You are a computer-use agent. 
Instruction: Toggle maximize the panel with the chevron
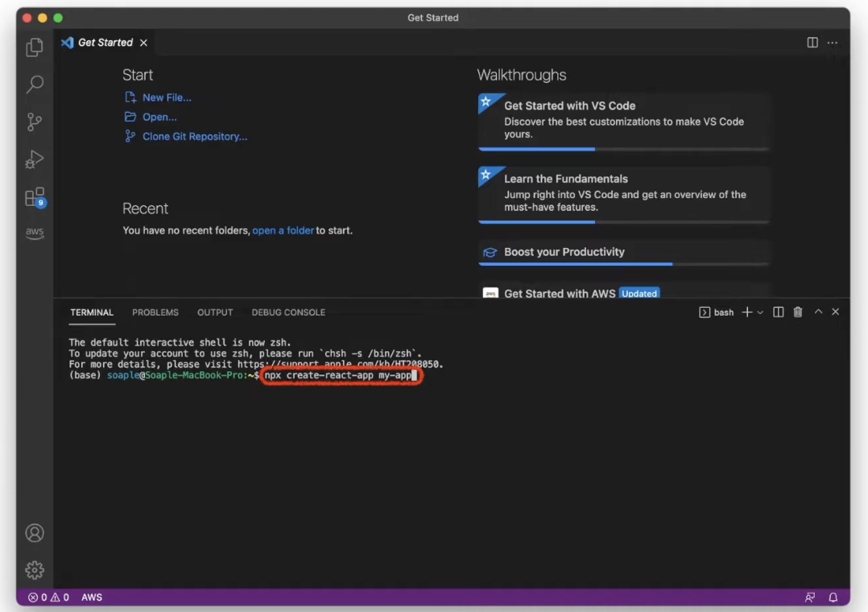817,312
